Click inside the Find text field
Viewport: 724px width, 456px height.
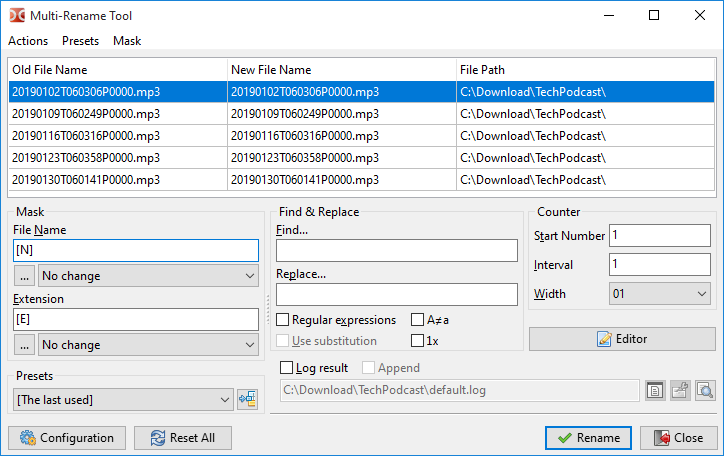point(396,250)
